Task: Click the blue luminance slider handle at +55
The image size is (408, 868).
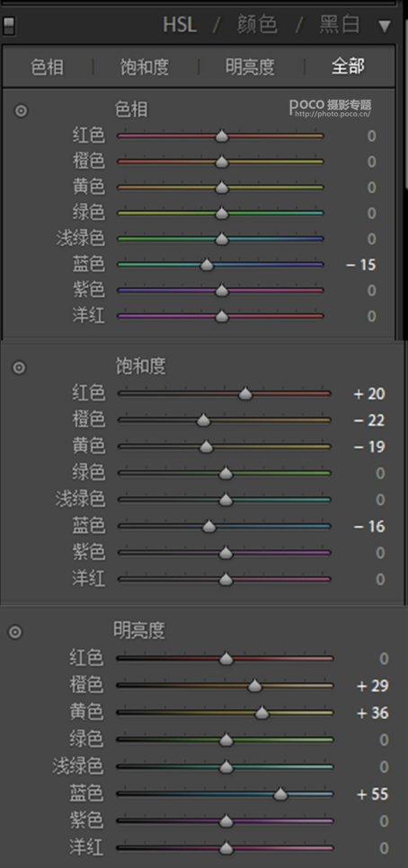Action: point(281,794)
